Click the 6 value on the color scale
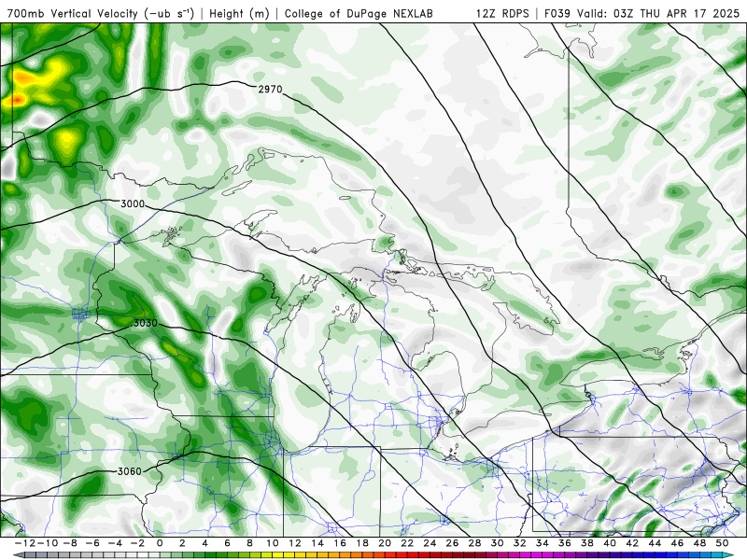Image resolution: width=747 pixels, height=560 pixels. (x=227, y=543)
